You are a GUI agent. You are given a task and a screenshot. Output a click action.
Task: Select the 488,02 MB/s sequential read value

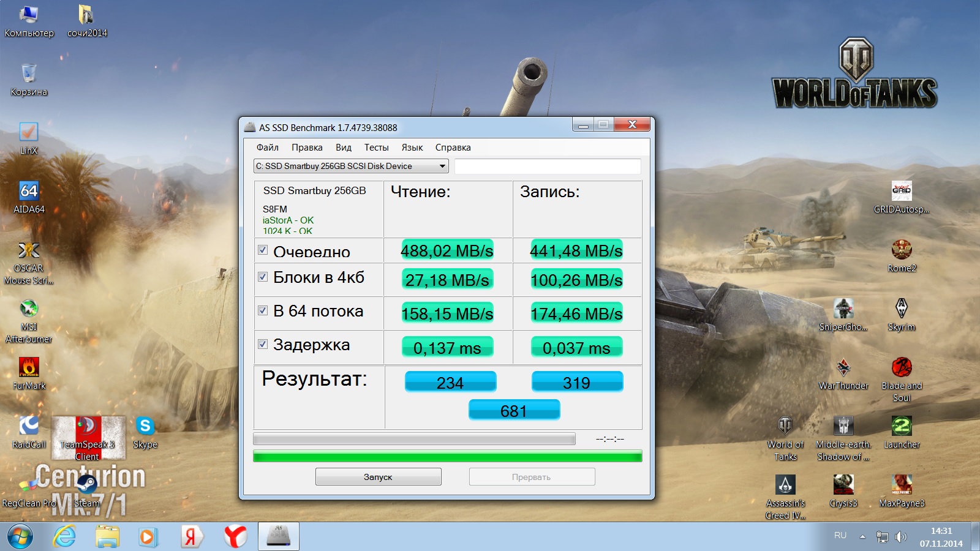[447, 250]
